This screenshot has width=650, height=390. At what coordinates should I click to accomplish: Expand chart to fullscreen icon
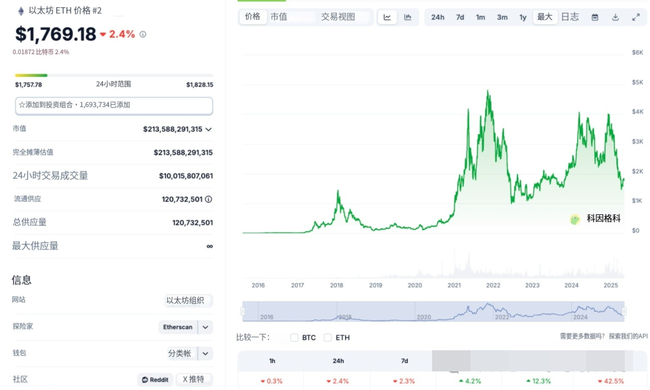(x=636, y=17)
